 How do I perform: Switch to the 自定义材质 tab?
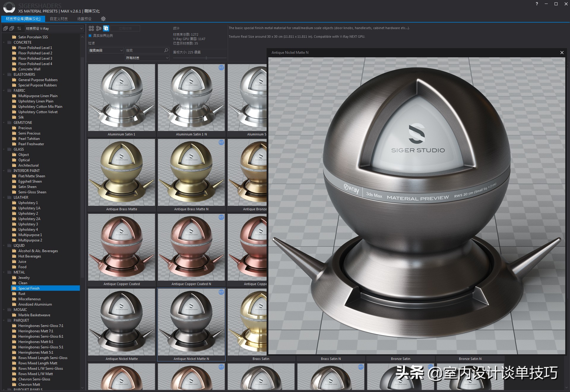coord(59,19)
